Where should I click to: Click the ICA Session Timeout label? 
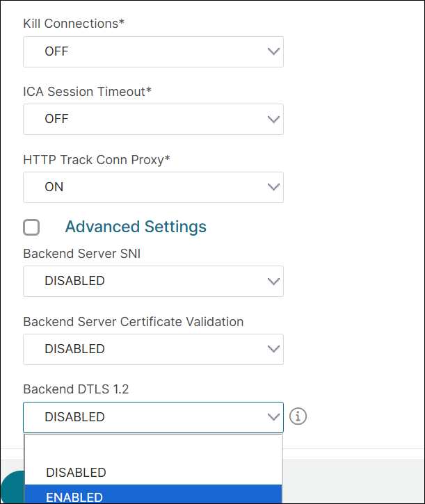pos(87,92)
